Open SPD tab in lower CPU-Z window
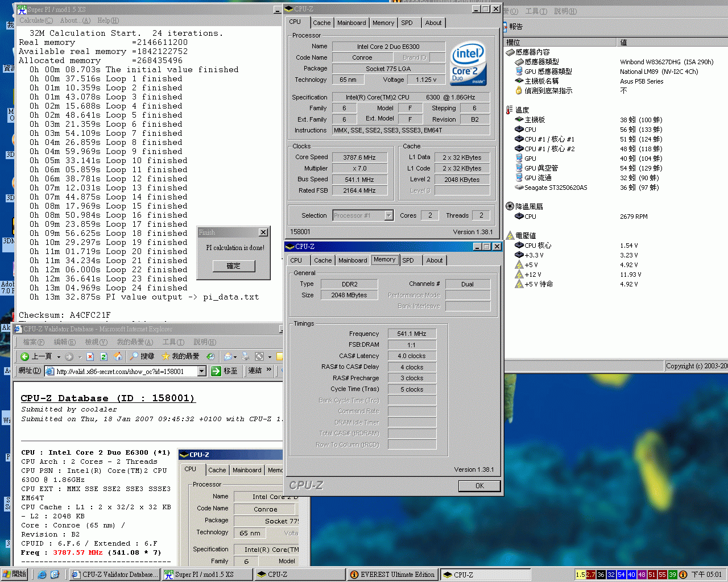Viewport: 728px width, 582px height. click(x=408, y=260)
